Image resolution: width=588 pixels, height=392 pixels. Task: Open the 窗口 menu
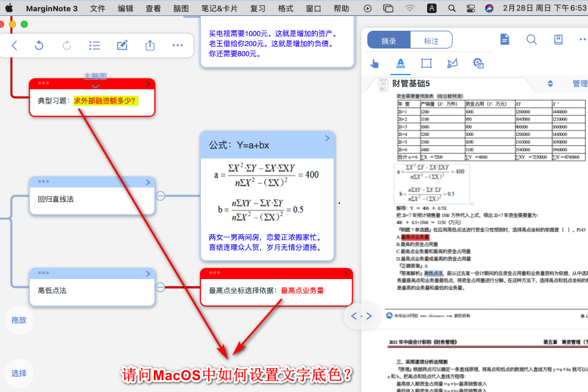(x=314, y=8)
